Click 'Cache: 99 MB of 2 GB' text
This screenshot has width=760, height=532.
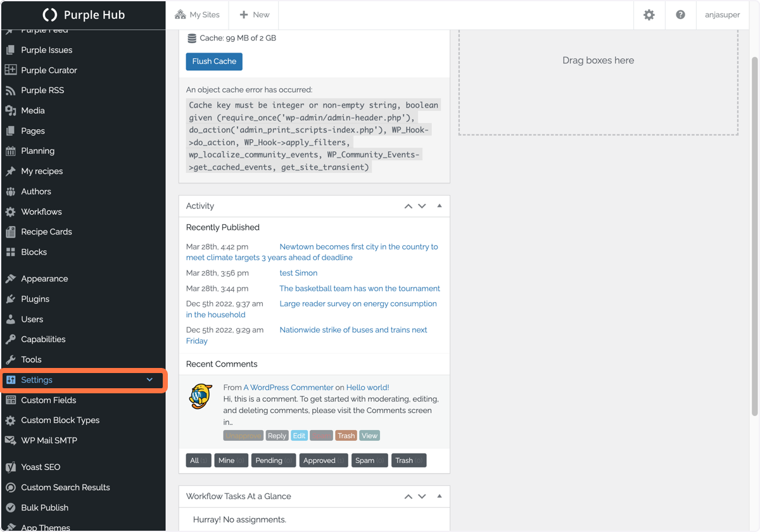237,38
